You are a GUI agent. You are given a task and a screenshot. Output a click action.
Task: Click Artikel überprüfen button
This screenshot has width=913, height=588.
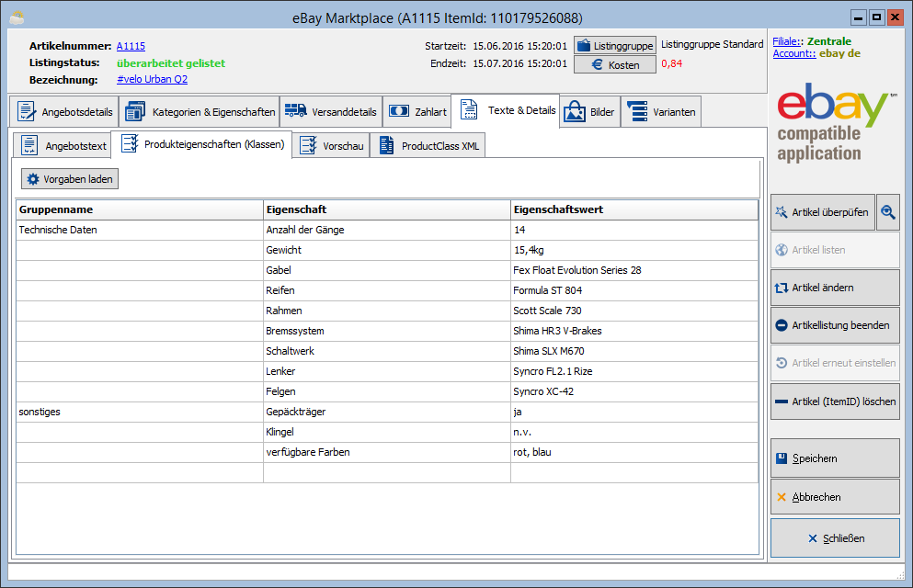tap(822, 212)
